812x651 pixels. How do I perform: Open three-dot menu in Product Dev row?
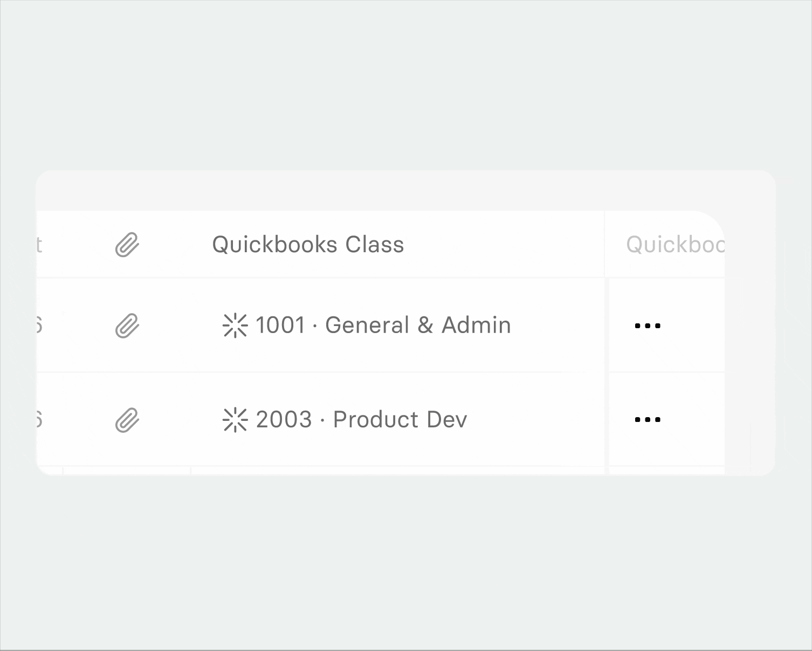pyautogui.click(x=648, y=420)
